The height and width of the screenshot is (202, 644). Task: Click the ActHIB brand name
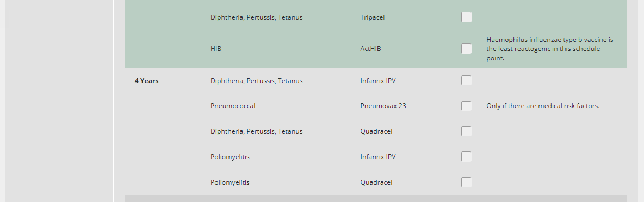(x=370, y=49)
